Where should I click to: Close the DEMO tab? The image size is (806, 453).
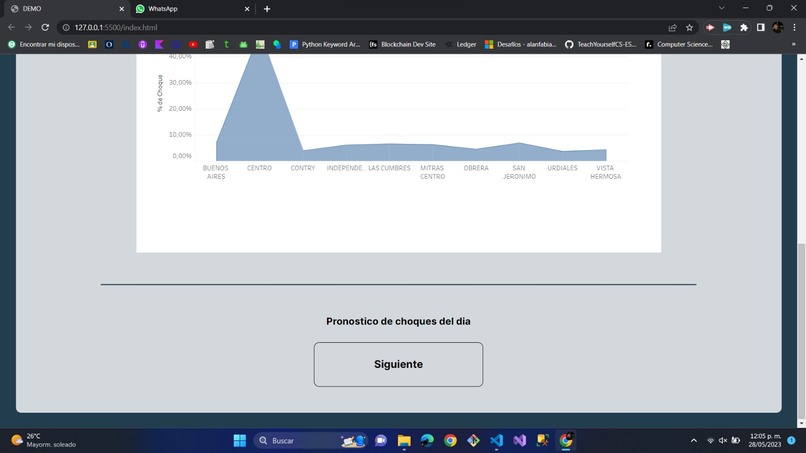(x=122, y=9)
